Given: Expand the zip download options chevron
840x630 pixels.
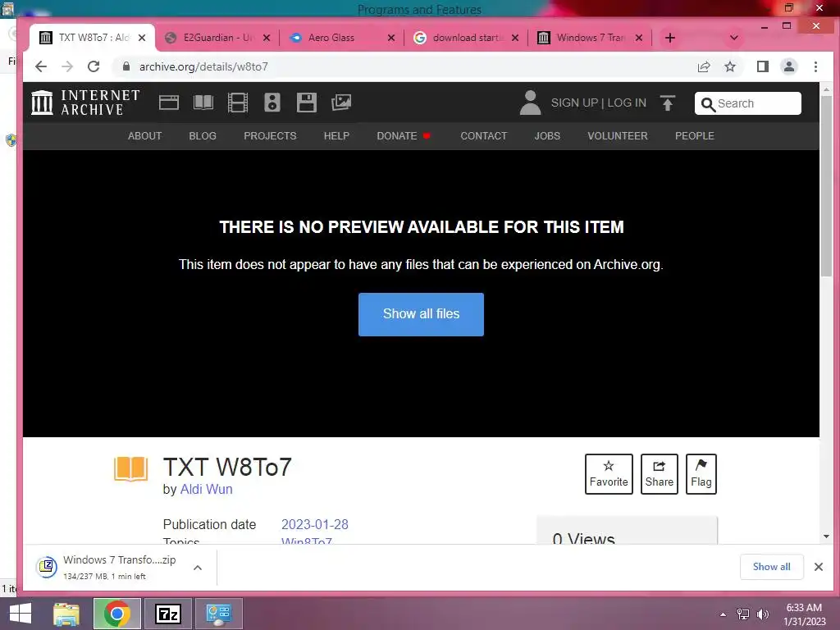Looking at the screenshot, I should pos(198,568).
